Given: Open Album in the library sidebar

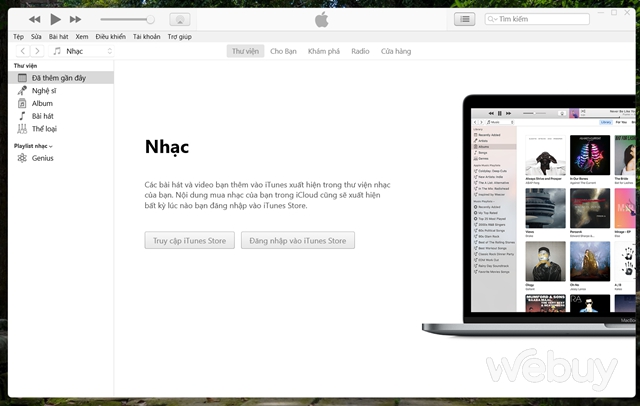Looking at the screenshot, I should tap(41, 103).
